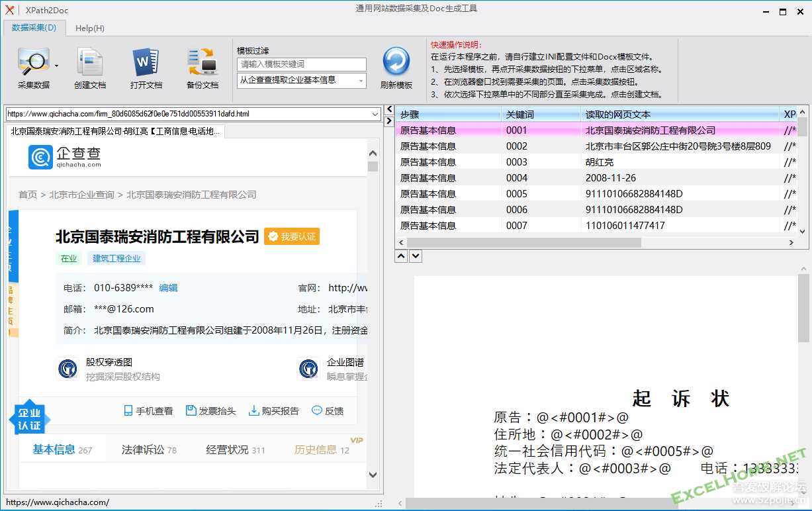Click the 企业认证 badge
Screen dimensions: 812x511
point(29,419)
